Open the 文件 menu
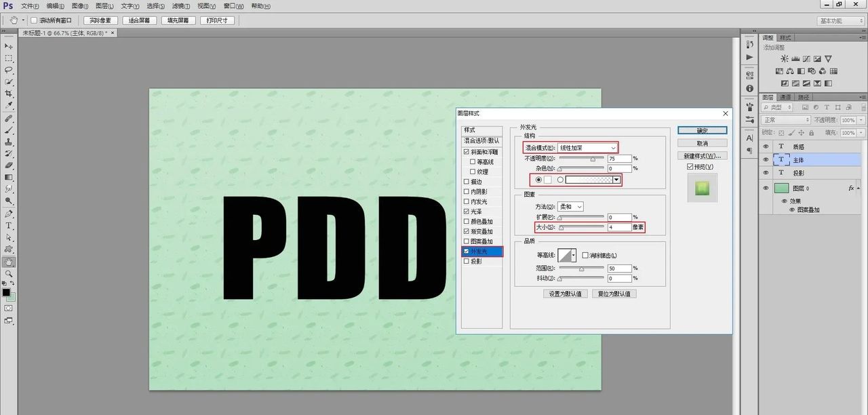 click(x=30, y=6)
